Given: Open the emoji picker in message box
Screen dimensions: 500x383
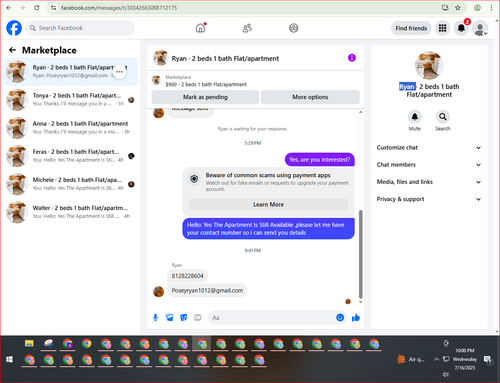Looking at the screenshot, I should (340, 318).
